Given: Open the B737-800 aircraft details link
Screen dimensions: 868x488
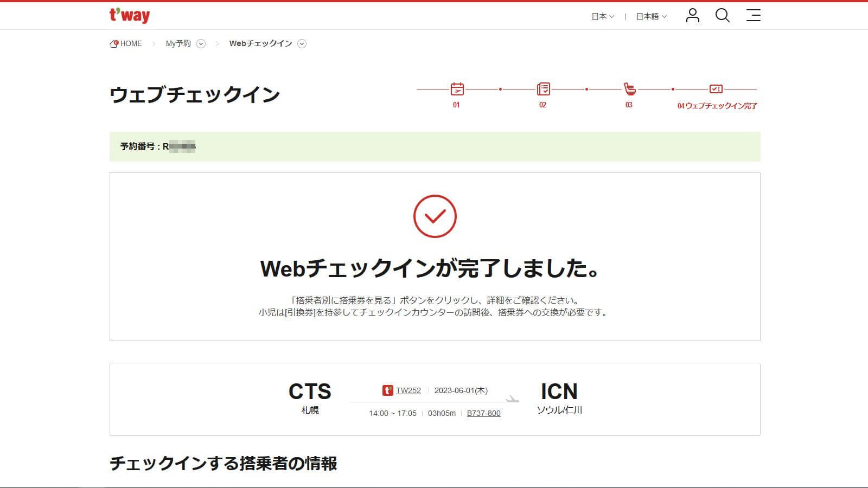Looking at the screenshot, I should pyautogui.click(x=484, y=413).
